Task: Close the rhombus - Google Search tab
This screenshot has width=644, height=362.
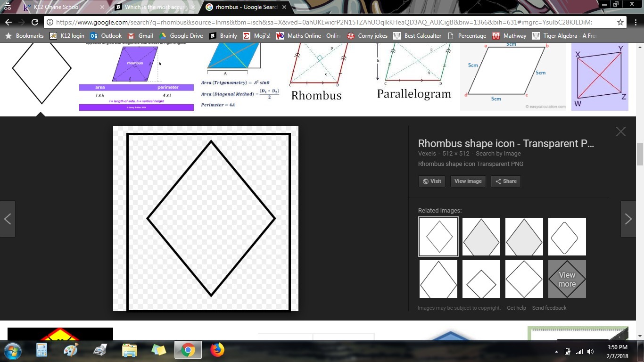Action: (283, 7)
